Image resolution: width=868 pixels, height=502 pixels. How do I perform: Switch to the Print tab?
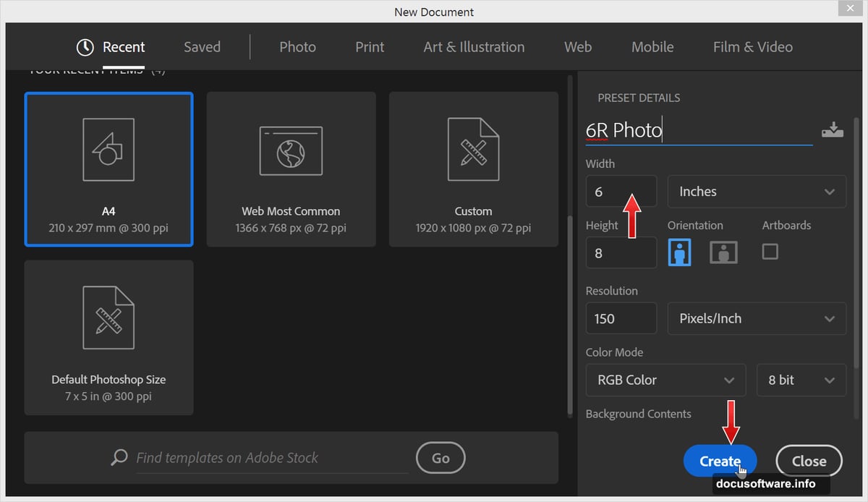pyautogui.click(x=369, y=46)
